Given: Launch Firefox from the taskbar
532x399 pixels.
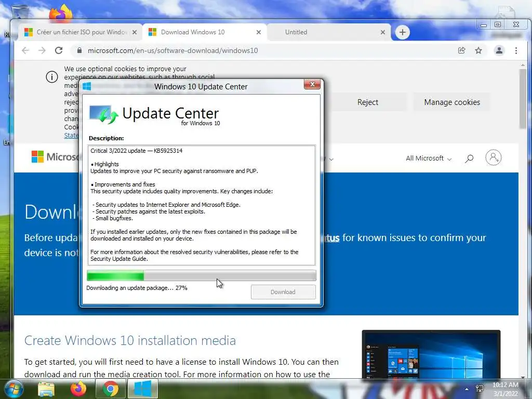Looking at the screenshot, I should click(x=78, y=389).
